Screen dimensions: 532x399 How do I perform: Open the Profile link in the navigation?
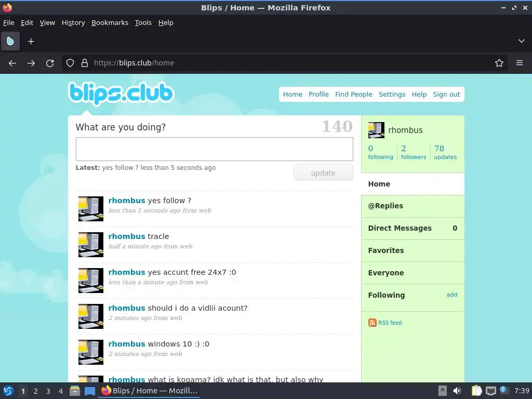click(318, 95)
